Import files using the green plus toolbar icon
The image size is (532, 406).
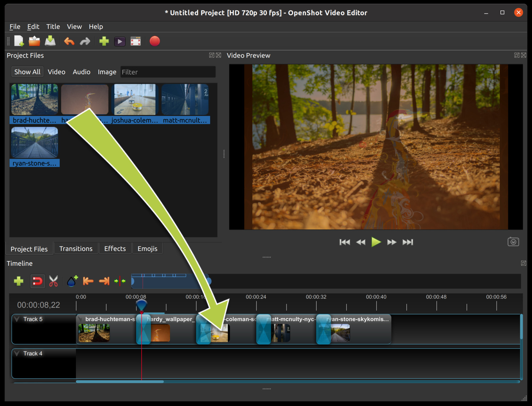(104, 41)
